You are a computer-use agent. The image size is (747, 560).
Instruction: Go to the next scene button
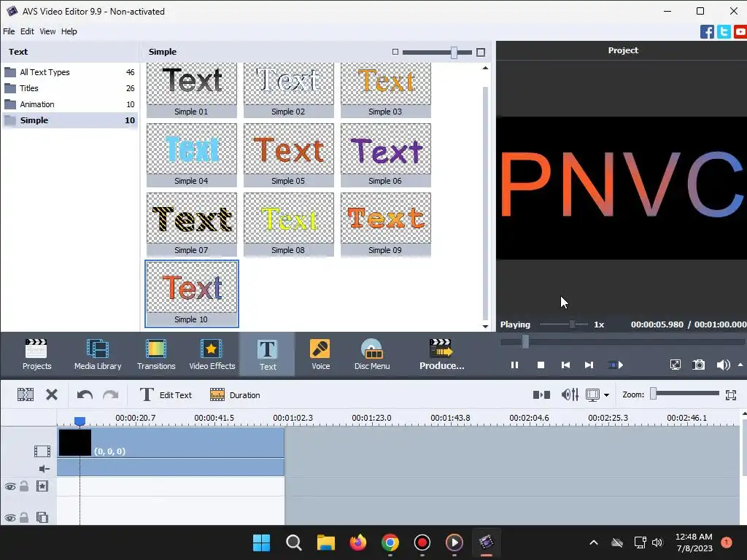click(616, 365)
